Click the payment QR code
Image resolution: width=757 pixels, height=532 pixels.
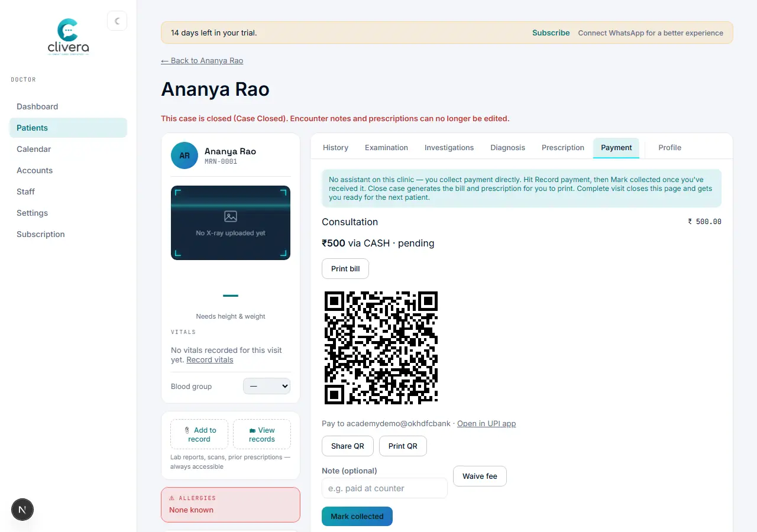381,348
